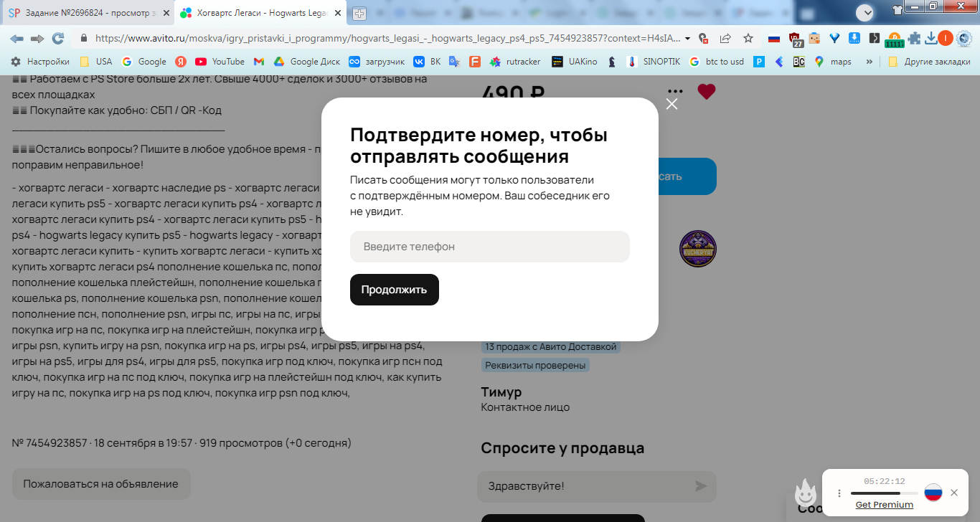This screenshot has width=980, height=522.
Task: Click the orange profile avatar 'I'
Action: (x=946, y=39)
